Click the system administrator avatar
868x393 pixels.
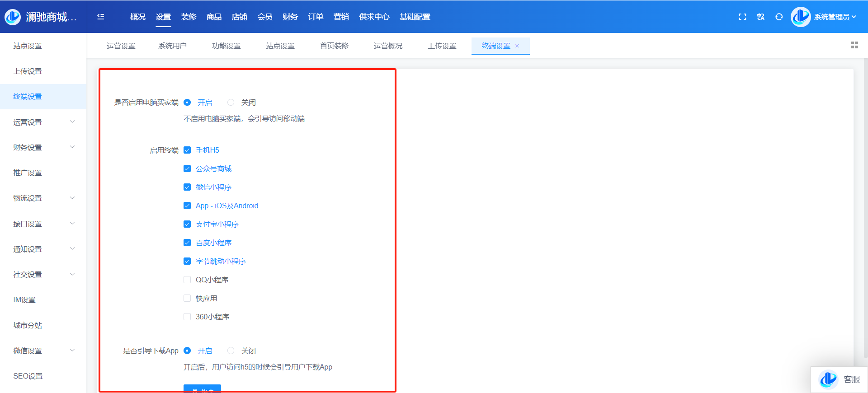tap(800, 17)
